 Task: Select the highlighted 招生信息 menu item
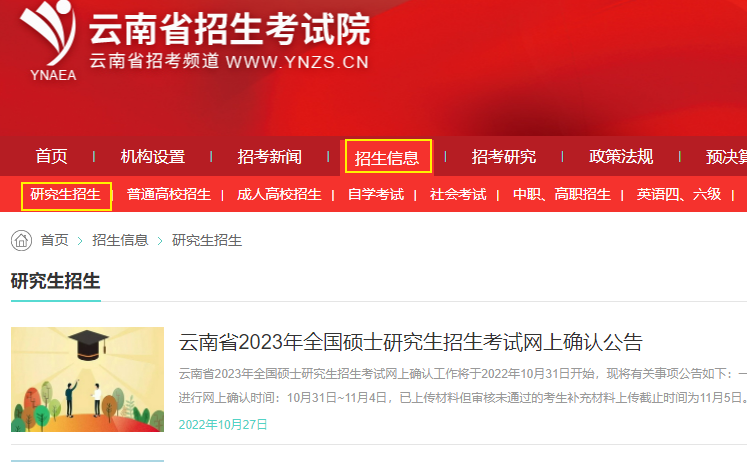pyautogui.click(x=387, y=157)
